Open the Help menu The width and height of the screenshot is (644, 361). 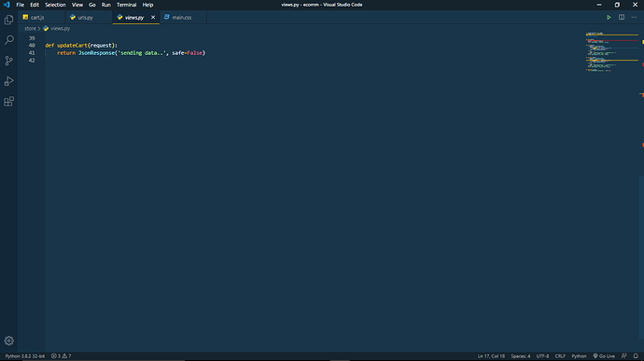(147, 5)
